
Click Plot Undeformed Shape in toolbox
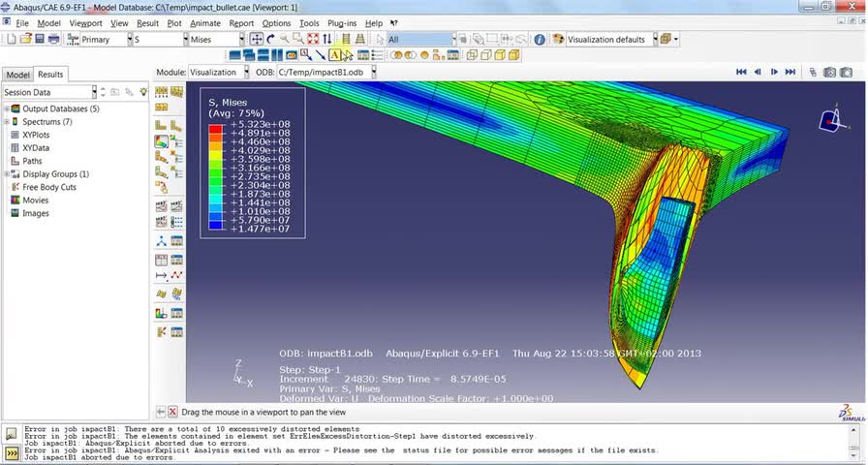point(161,125)
